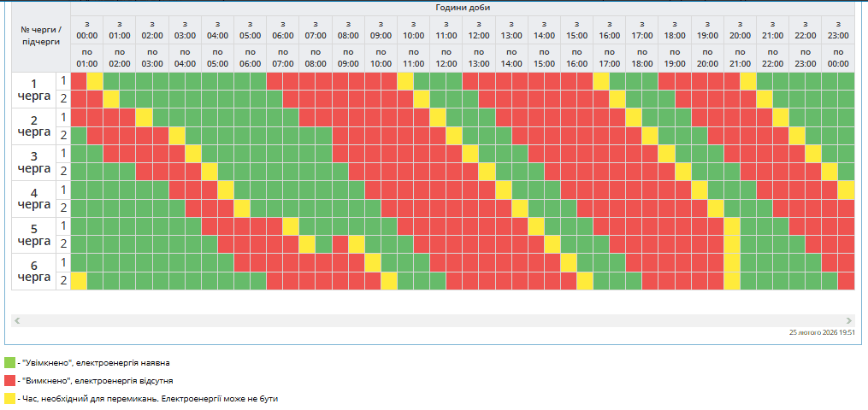Click the 'з 20:00' column header
This screenshot has width=868, height=410.
coord(740,30)
